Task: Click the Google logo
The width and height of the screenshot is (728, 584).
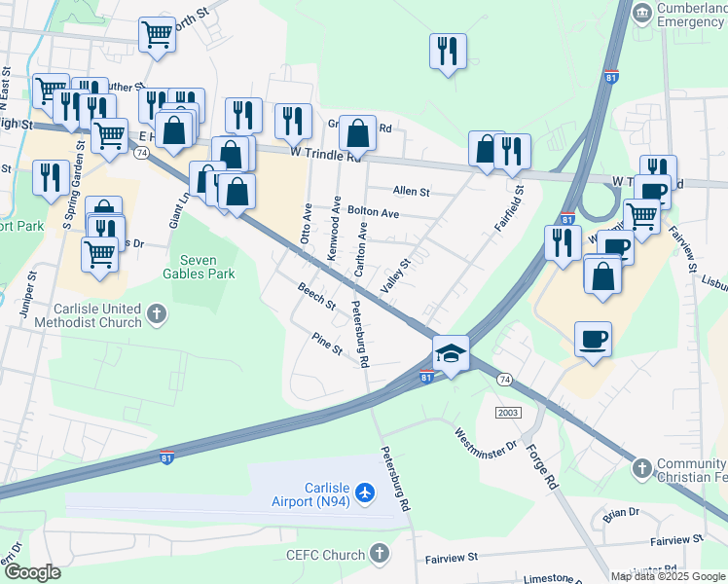Action: pyautogui.click(x=32, y=573)
